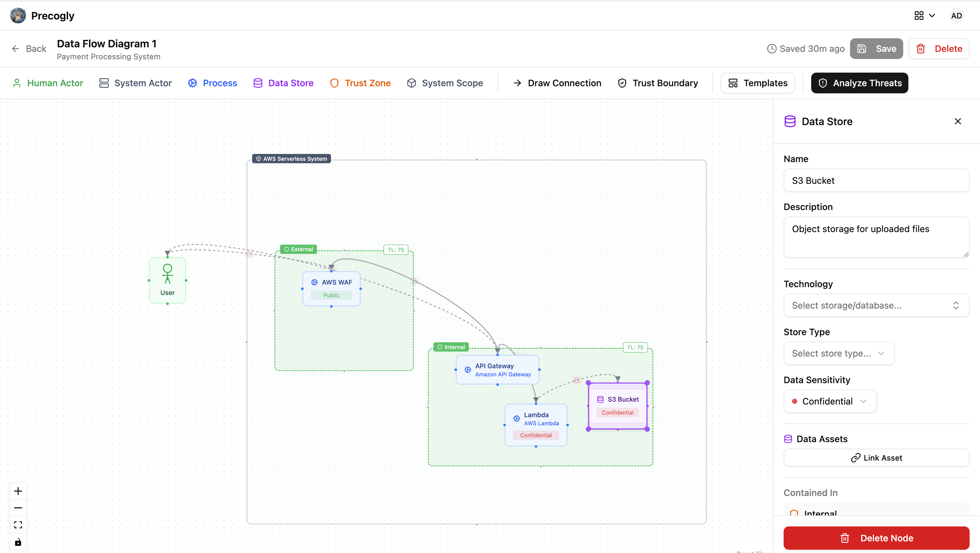Select the AWS WAF process node
Viewport: 980px width, 553px height.
[x=331, y=288]
